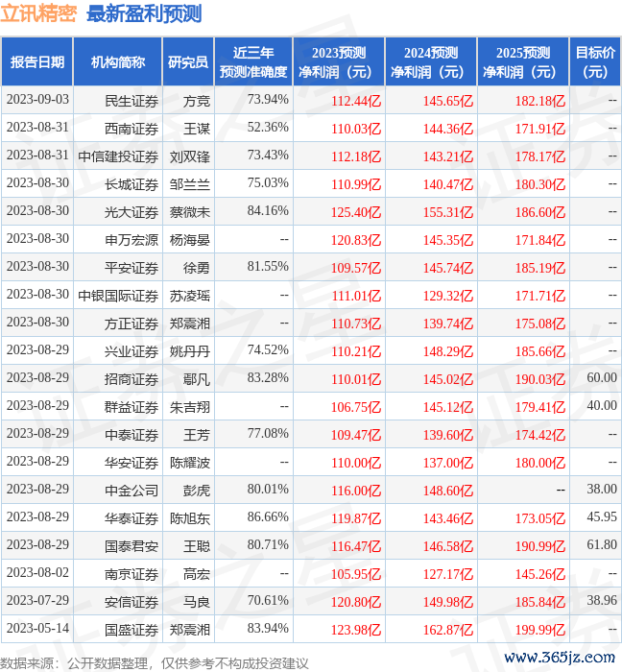Viewport: 622px width, 672px height.
Task: Click the date 2023-08-02
Action: pyautogui.click(x=37, y=572)
